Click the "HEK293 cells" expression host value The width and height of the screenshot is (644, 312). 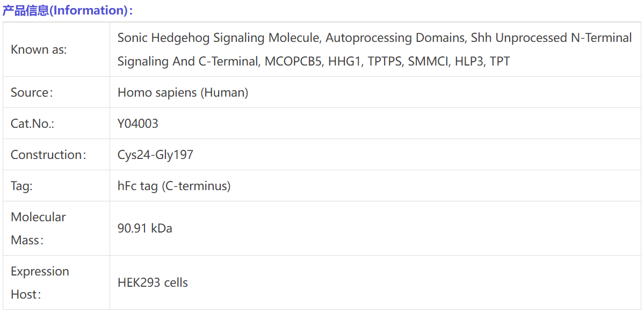(153, 282)
